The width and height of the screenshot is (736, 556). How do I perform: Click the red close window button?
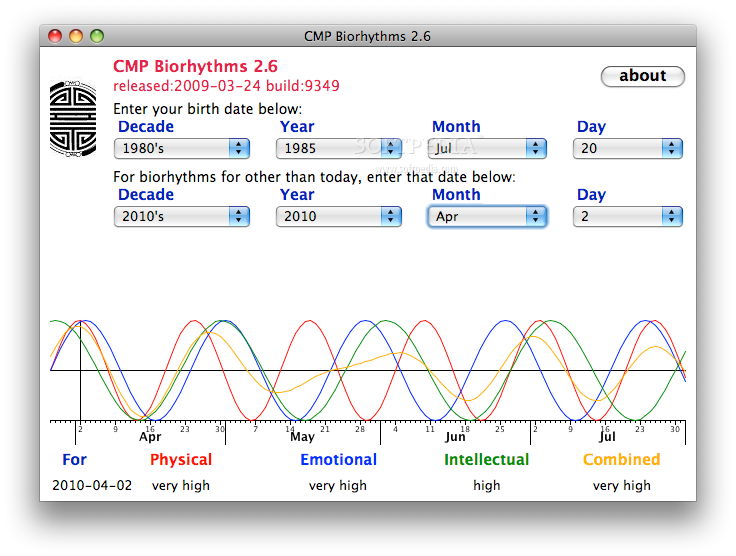pos(55,36)
